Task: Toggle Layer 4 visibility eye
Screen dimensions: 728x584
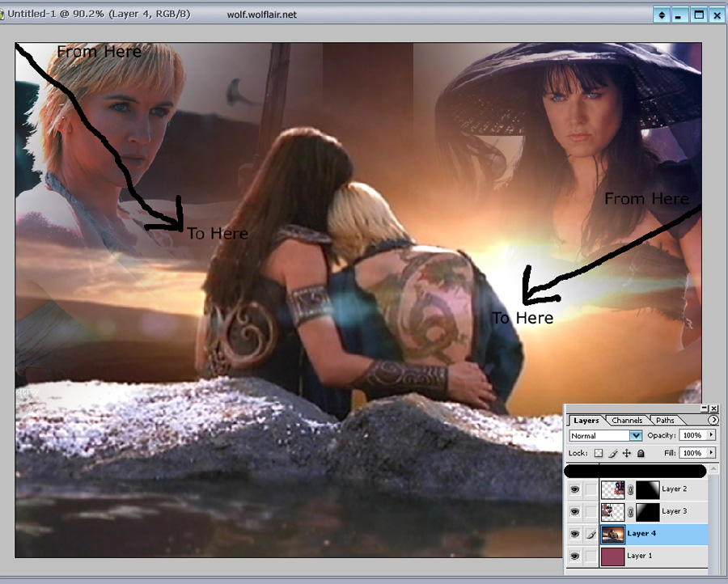Action: [x=575, y=534]
